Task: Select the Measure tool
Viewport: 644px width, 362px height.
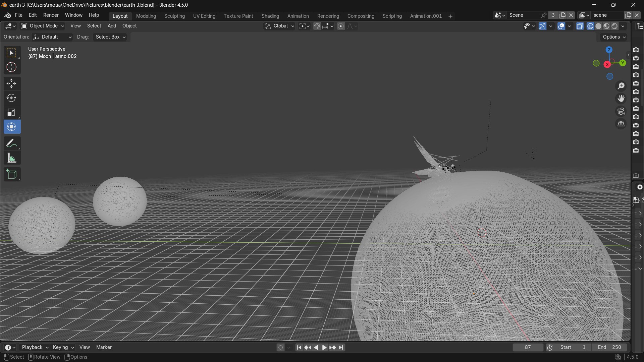Action: [x=12, y=158]
